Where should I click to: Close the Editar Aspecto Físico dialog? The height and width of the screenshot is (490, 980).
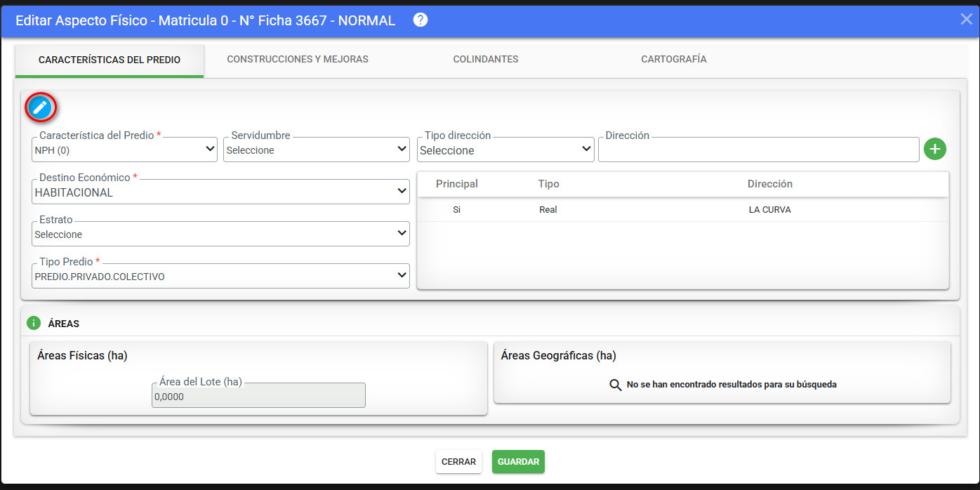pos(967,19)
